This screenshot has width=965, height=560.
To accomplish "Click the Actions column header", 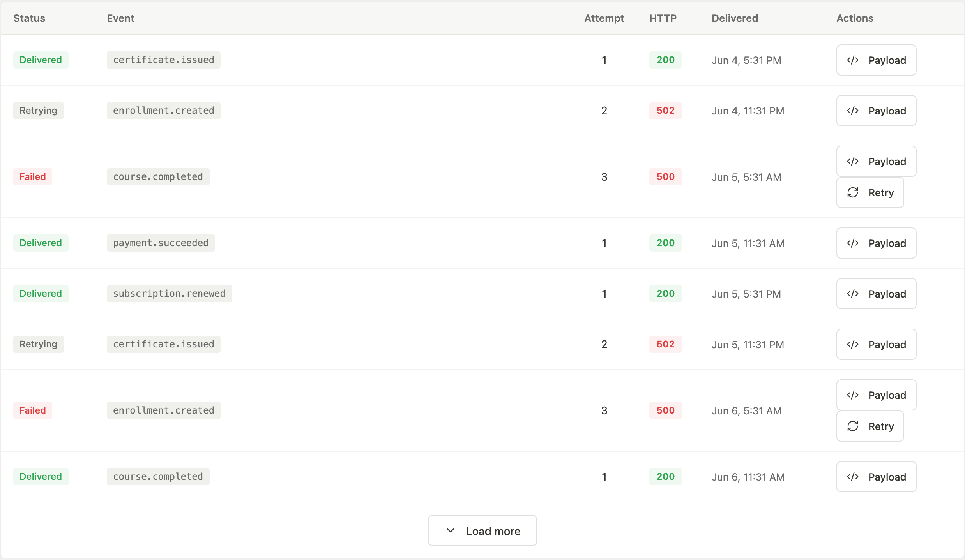I will 855,18.
